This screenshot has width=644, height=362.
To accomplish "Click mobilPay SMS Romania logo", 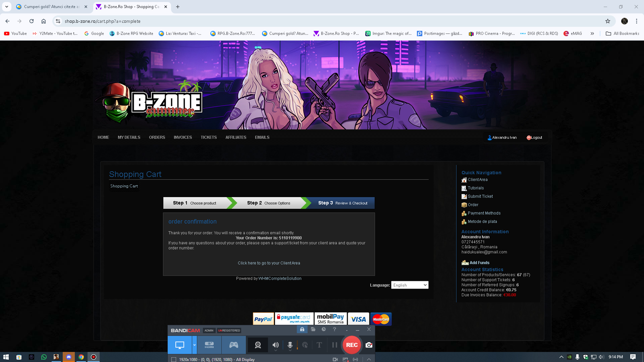I will point(331,319).
